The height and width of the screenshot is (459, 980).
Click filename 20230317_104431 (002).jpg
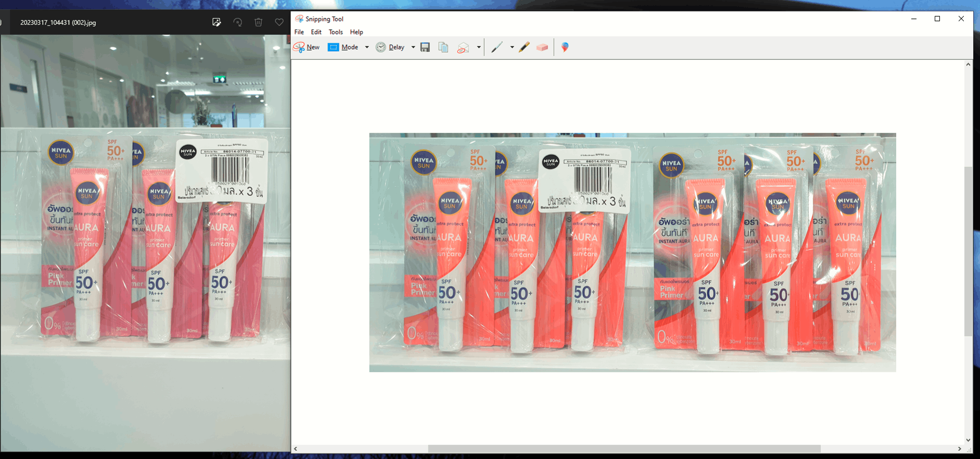pyautogui.click(x=58, y=23)
